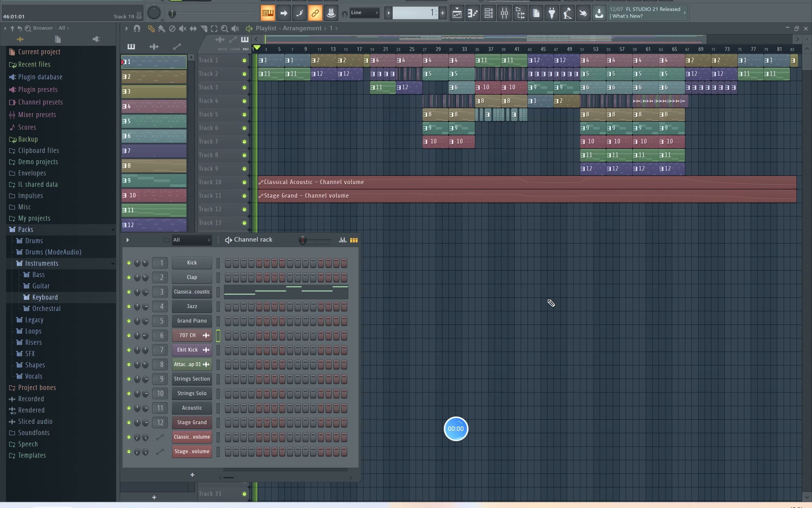Open the Channel rack menu arrow

[128, 240]
